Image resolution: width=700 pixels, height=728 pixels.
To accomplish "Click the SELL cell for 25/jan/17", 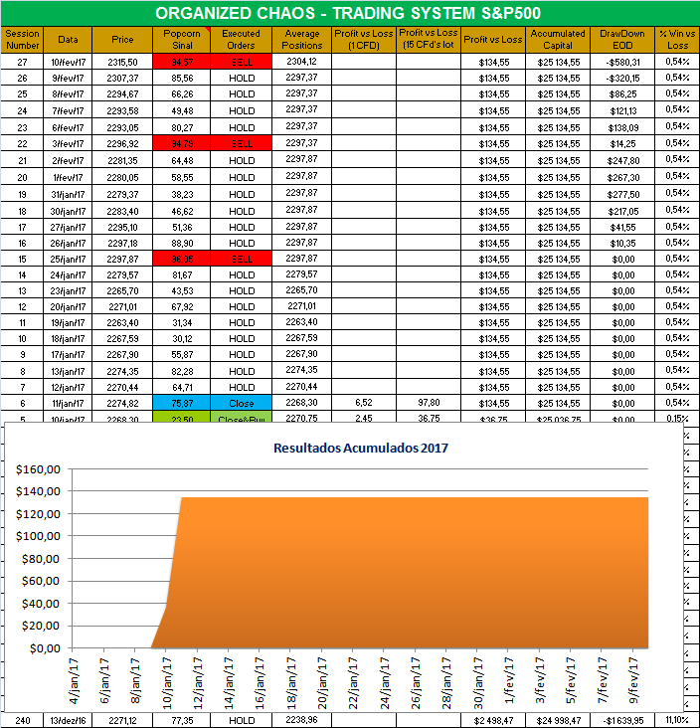I will (x=241, y=259).
